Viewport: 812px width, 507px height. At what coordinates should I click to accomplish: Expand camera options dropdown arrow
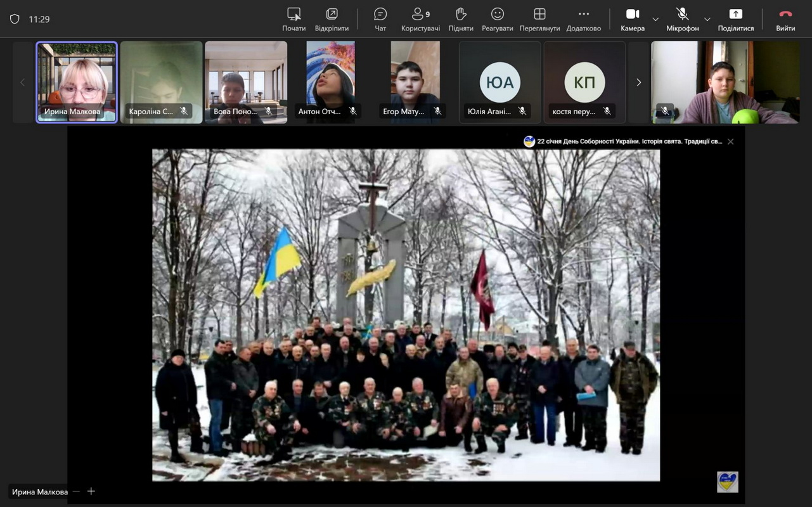655,19
